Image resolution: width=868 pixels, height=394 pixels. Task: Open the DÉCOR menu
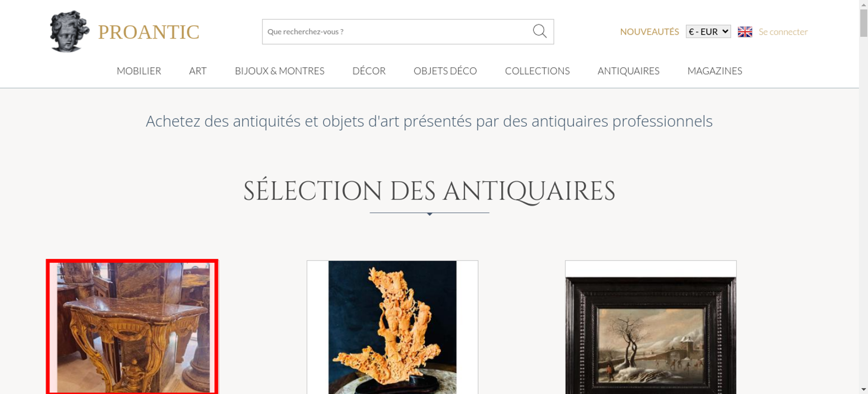[x=369, y=71]
